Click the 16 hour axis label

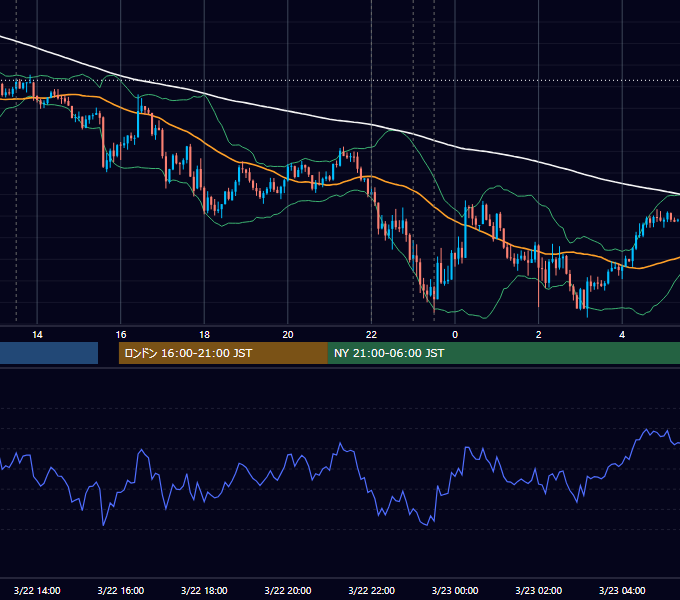(121, 335)
